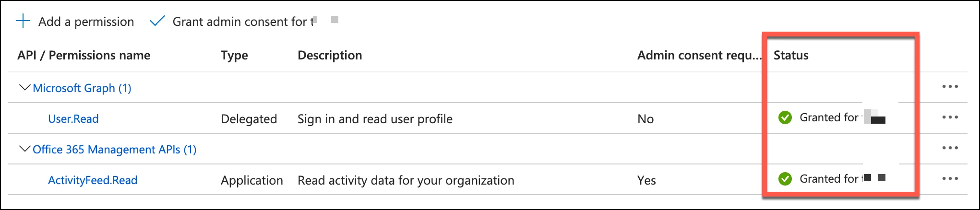Open the Microsoft Graph (1) link
This screenshot has height=210, width=980.
pos(82,88)
